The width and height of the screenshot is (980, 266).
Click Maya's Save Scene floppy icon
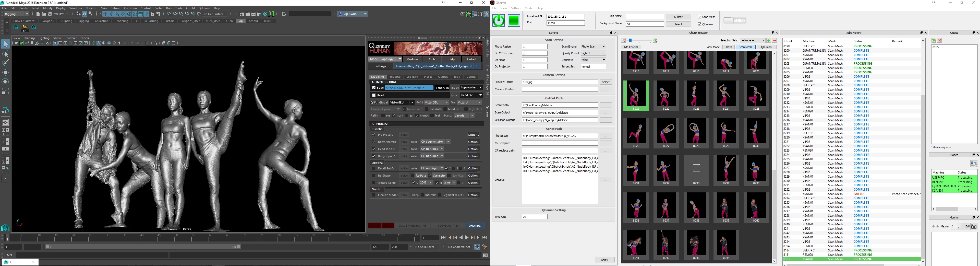pyautogui.click(x=50, y=14)
